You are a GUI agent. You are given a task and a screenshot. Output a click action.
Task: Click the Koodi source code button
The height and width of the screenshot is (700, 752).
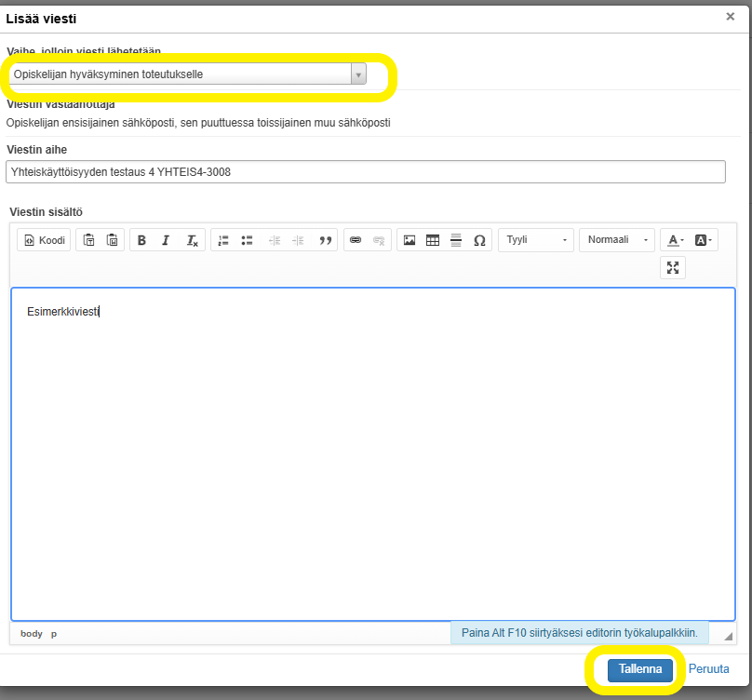pyautogui.click(x=45, y=240)
